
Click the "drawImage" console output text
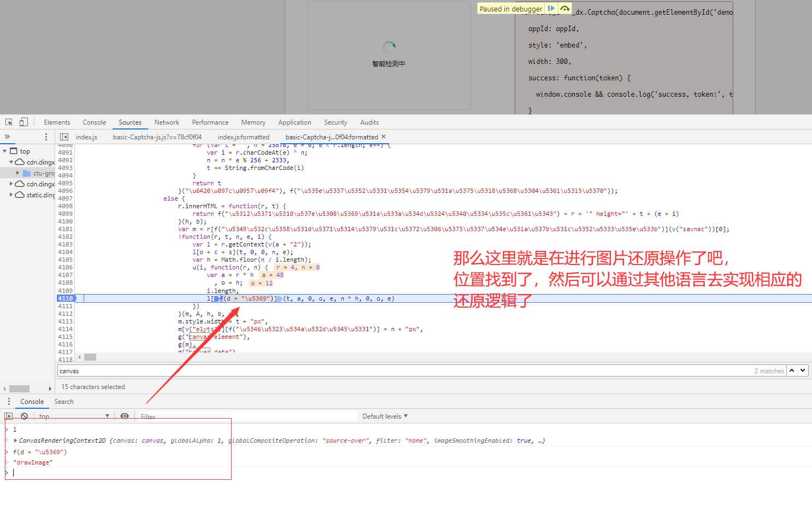coord(33,462)
